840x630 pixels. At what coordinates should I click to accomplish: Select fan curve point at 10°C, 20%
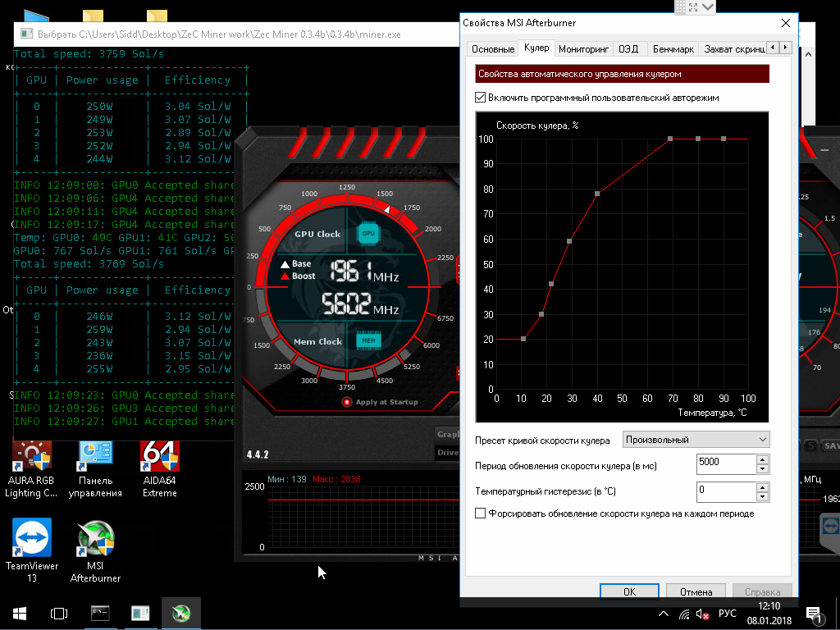[523, 339]
